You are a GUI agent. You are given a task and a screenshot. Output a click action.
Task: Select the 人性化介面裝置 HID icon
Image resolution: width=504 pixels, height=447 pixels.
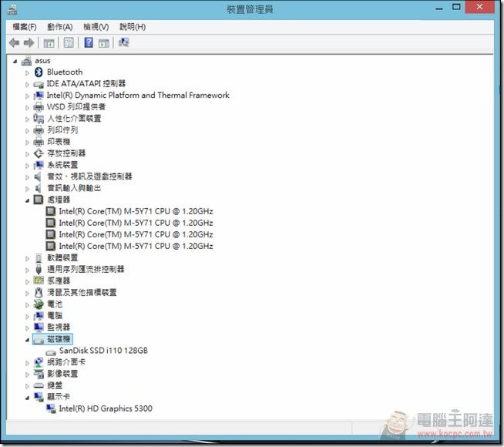tap(39, 119)
